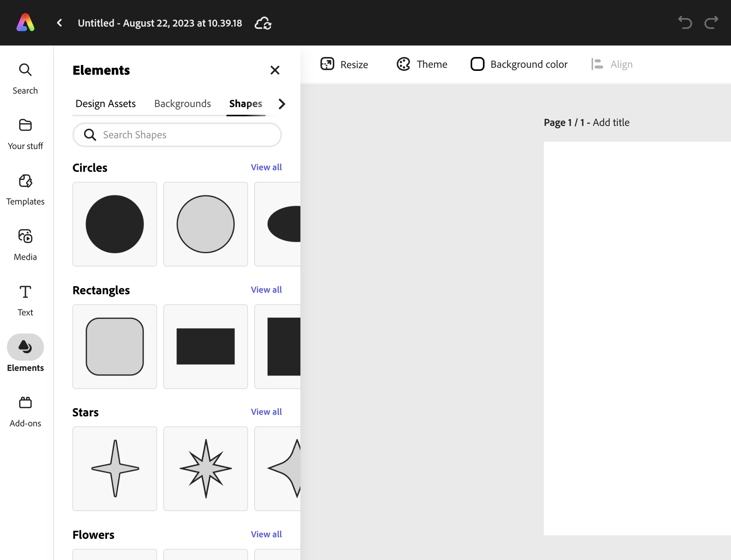Open the Background color picker

(518, 64)
